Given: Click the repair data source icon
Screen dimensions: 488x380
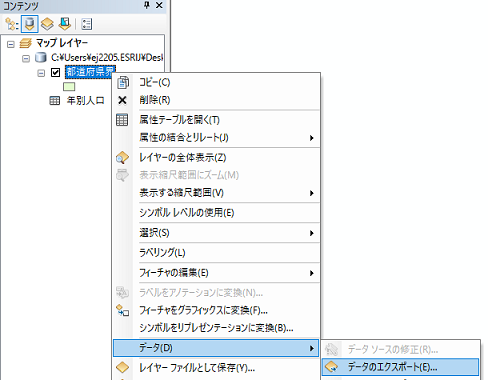Looking at the screenshot, I should [x=332, y=349].
